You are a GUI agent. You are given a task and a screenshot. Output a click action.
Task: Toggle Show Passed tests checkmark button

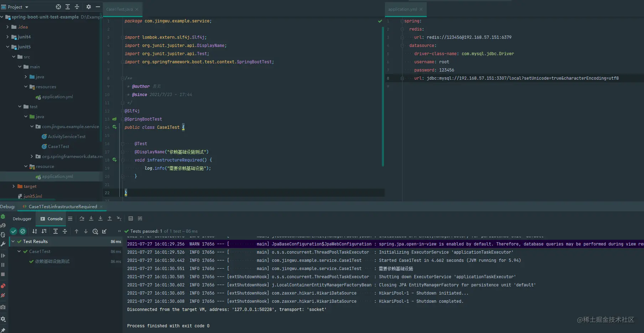click(x=14, y=231)
